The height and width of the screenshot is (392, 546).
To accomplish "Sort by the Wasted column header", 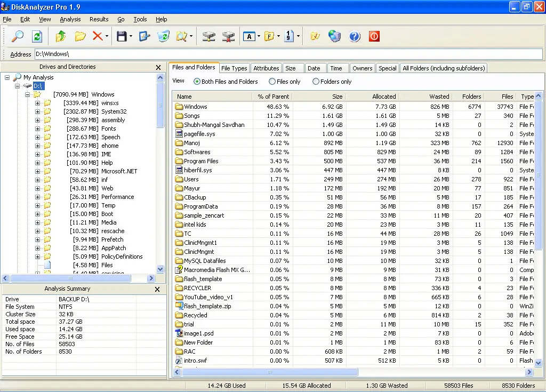I will click(425, 97).
